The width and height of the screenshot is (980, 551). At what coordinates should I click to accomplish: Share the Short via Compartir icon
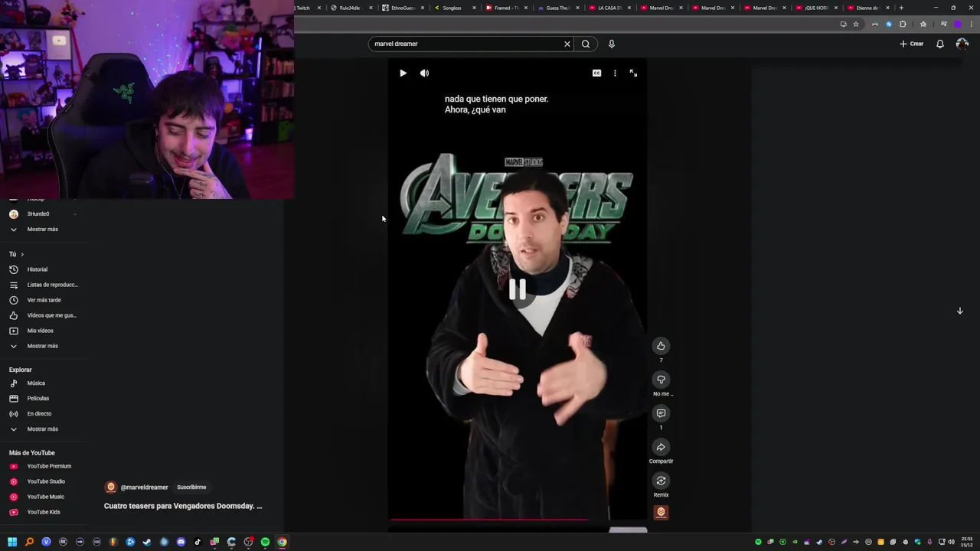(x=661, y=447)
